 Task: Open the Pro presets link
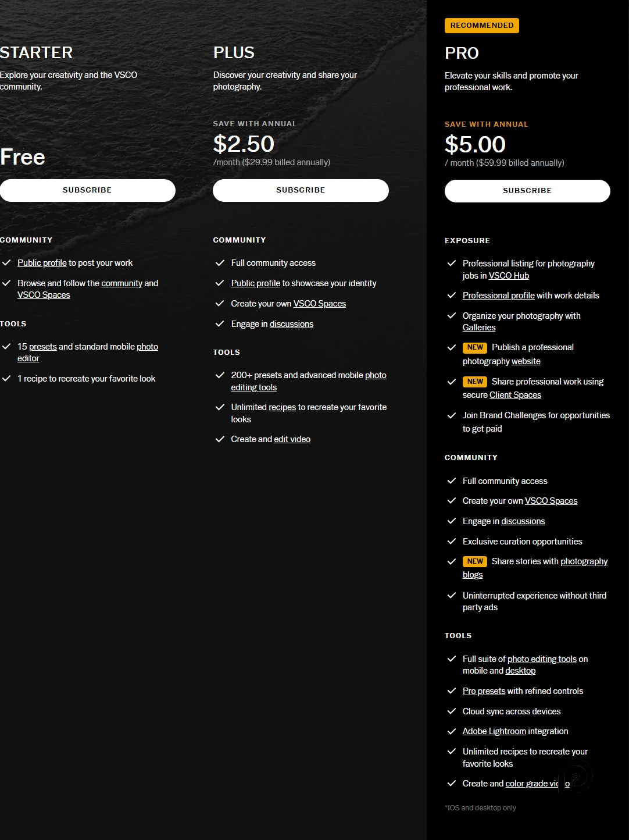click(x=483, y=690)
